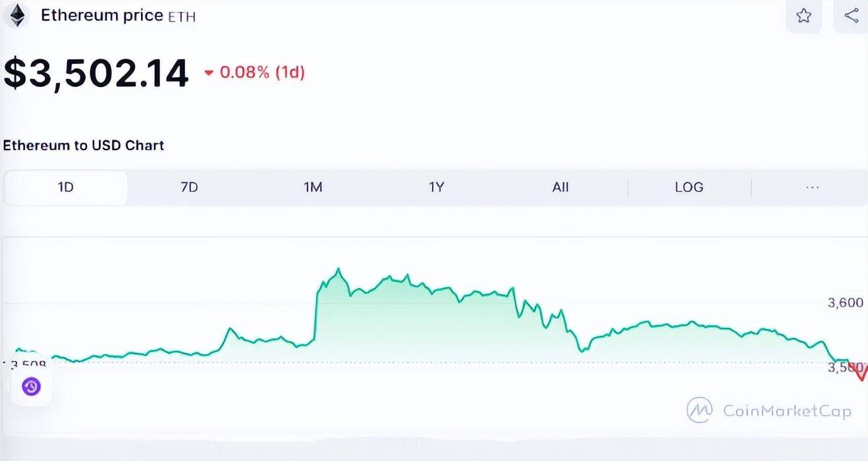The image size is (868, 461).
Task: Click the $3,502.14 price value
Action: [x=96, y=73]
